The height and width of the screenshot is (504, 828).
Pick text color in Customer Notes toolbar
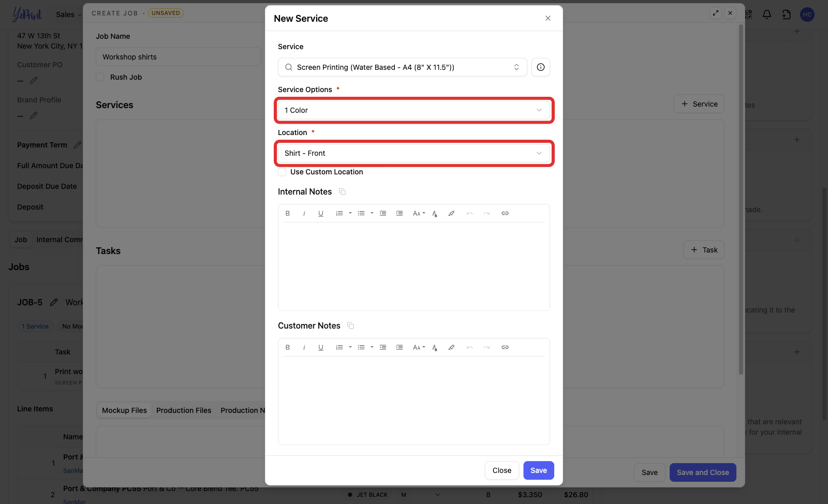coord(435,347)
